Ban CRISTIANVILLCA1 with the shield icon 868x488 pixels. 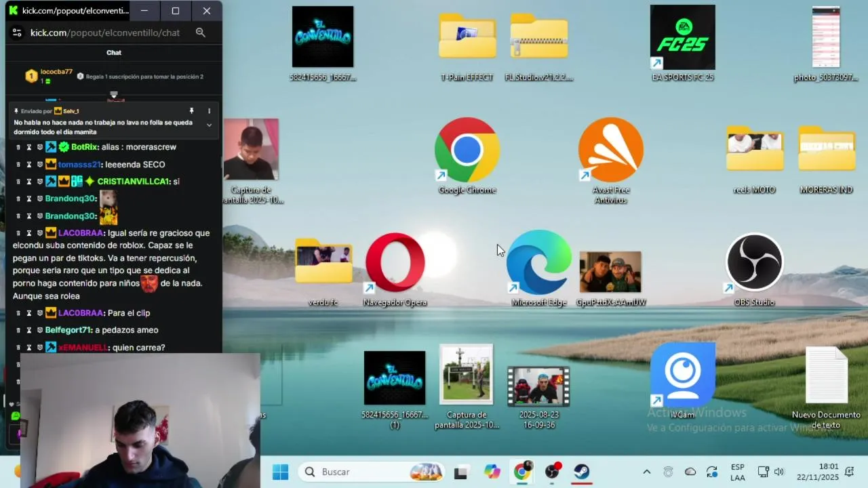(40, 182)
